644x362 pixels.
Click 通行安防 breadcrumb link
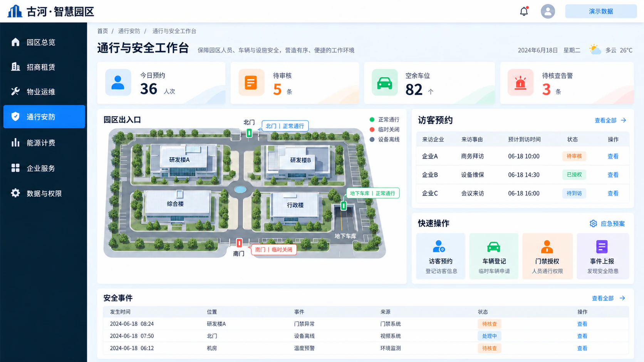129,31
